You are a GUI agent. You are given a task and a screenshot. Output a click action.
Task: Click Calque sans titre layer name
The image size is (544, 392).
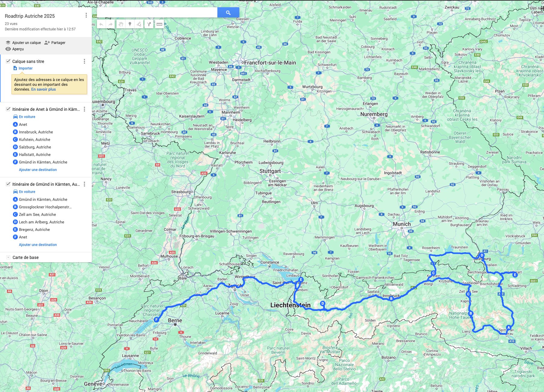tap(28, 61)
